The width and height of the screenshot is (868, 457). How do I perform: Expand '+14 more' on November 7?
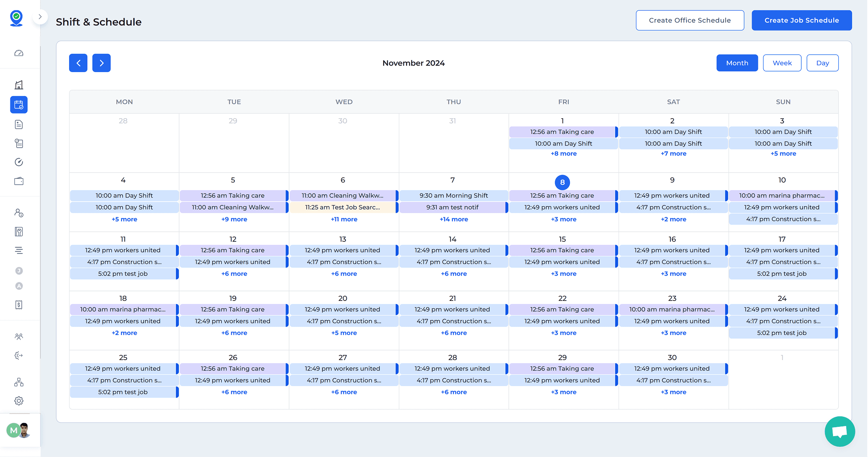[454, 219]
